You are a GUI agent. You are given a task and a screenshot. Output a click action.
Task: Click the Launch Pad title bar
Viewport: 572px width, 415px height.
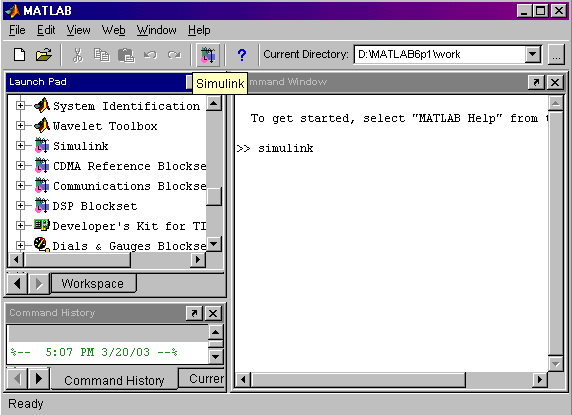pos(96,82)
